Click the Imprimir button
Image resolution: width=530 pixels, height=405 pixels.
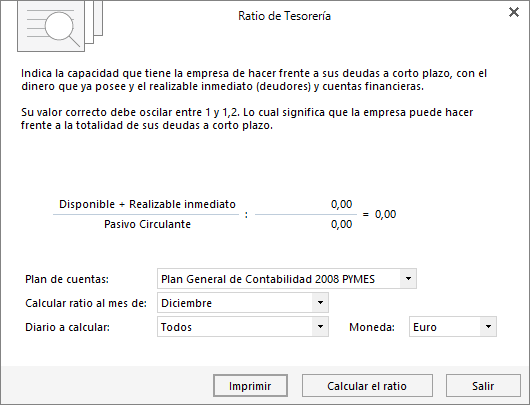click(x=250, y=386)
